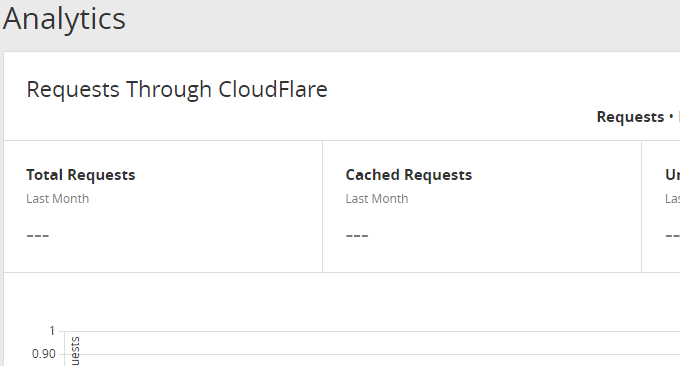
Task: Click Last Month under Total Requests
Action: pos(58,199)
